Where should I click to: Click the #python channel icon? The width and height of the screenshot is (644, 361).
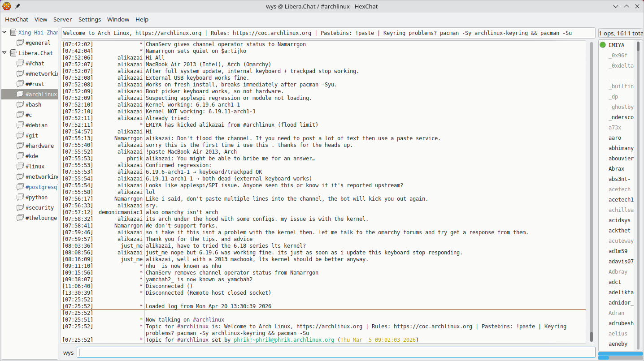20,198
